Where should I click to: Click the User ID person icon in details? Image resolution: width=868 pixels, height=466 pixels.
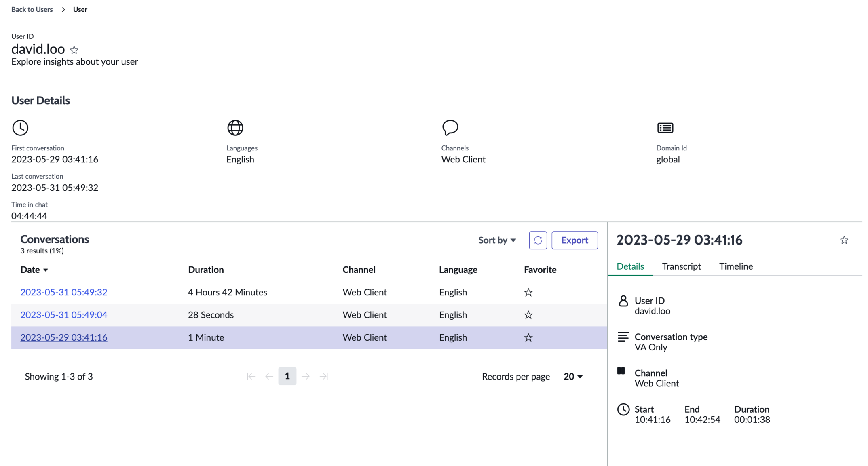click(623, 301)
